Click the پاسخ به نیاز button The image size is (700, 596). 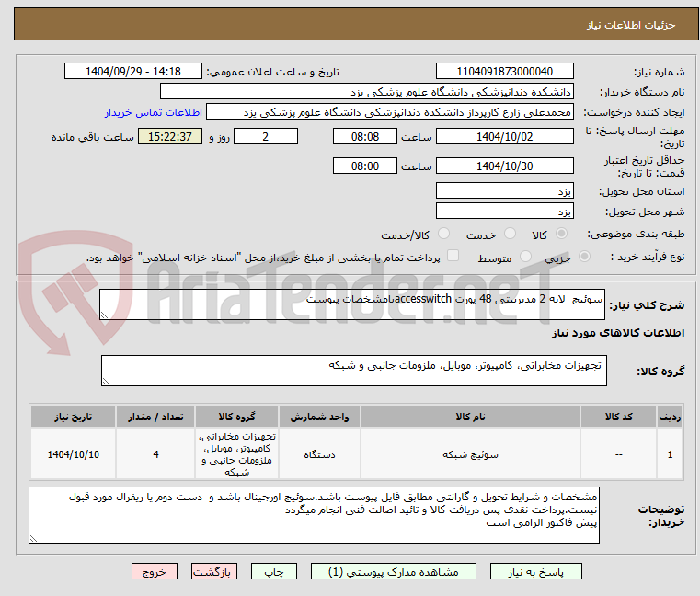pos(535,571)
